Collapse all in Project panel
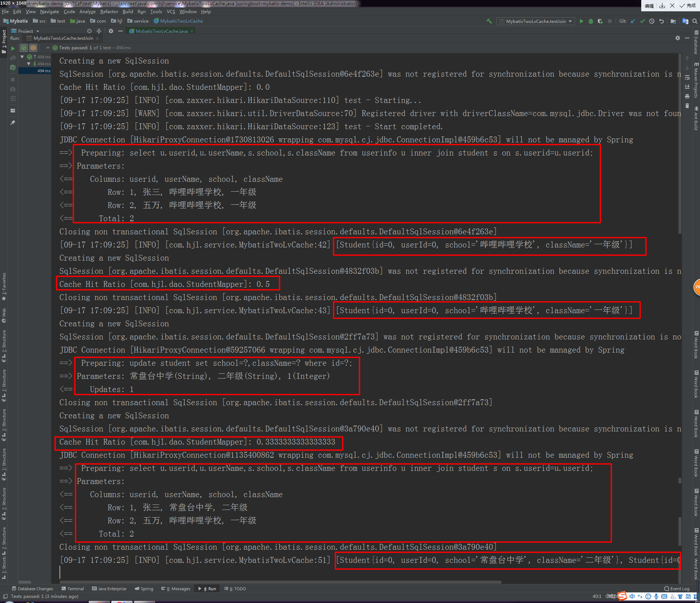This screenshot has height=603, width=700. pos(99,31)
